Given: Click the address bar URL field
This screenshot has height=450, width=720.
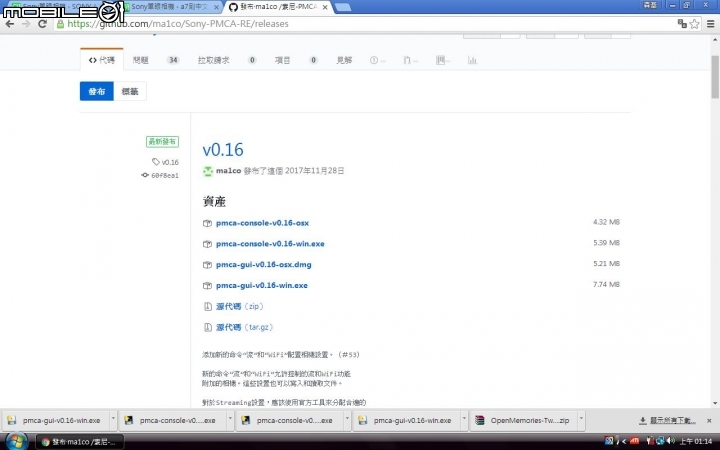Looking at the screenshot, I should [x=366, y=24].
